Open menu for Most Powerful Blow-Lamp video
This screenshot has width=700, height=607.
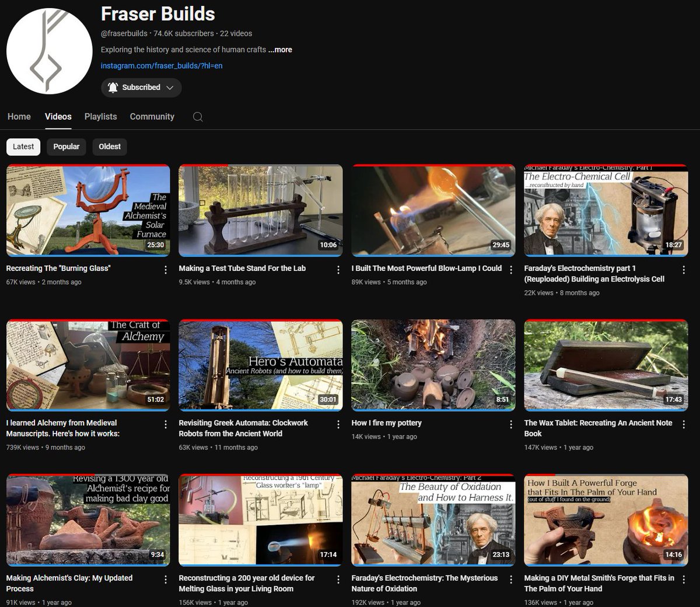click(x=511, y=270)
